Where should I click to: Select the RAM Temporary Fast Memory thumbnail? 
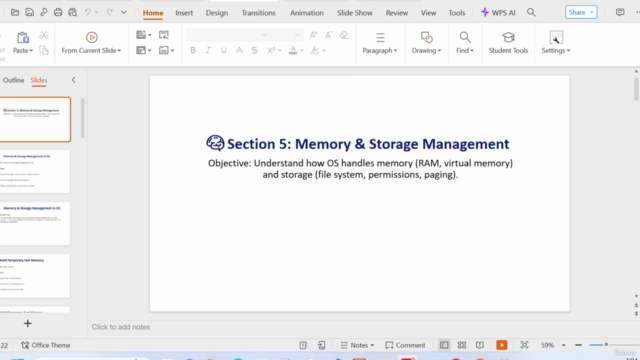(35, 276)
